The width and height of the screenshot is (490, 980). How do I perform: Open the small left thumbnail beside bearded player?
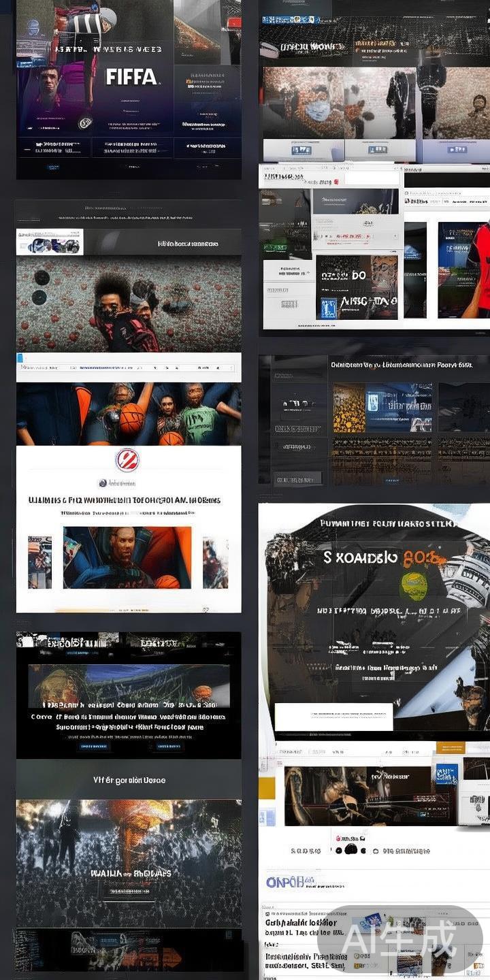click(39, 562)
